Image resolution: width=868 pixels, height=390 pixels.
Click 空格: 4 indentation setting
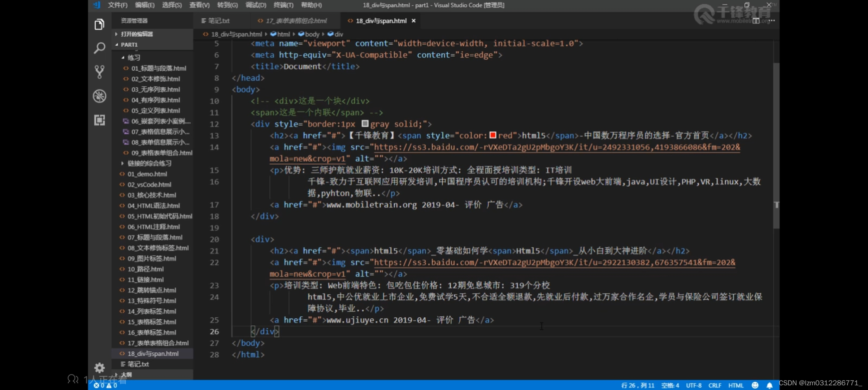pos(670,385)
